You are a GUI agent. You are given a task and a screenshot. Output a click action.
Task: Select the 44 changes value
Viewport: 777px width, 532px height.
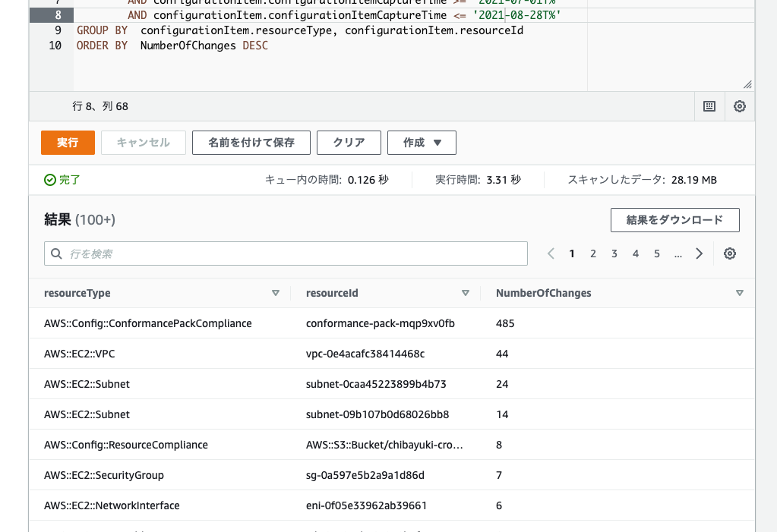pos(502,354)
